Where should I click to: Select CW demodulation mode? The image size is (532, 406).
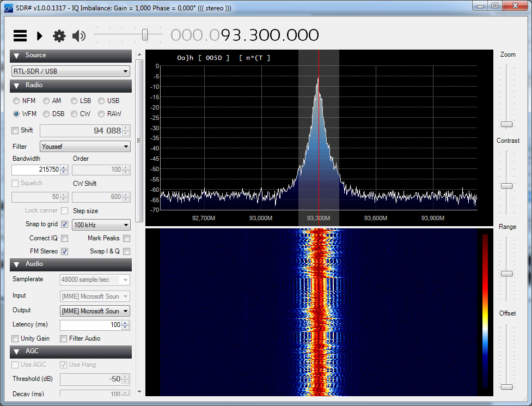tap(74, 114)
